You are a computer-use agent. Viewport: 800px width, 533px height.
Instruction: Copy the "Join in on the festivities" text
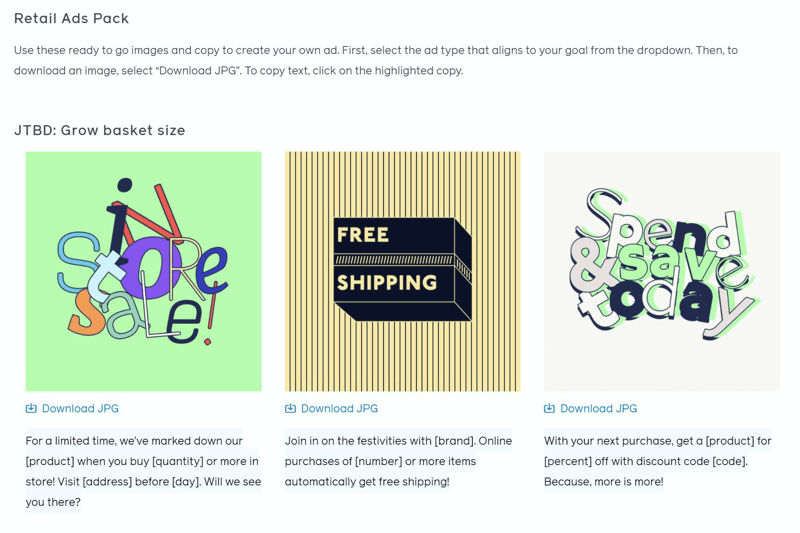point(398,461)
